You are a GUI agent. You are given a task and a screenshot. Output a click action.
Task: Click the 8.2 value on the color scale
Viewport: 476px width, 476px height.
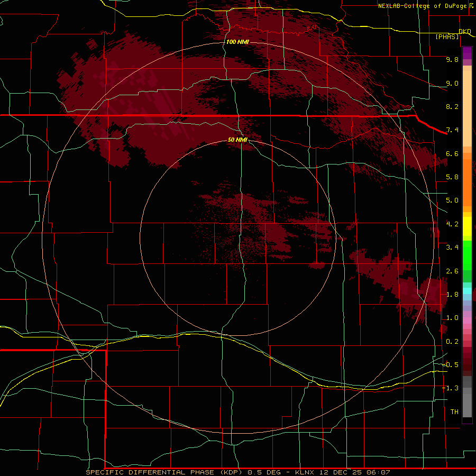[452, 106]
